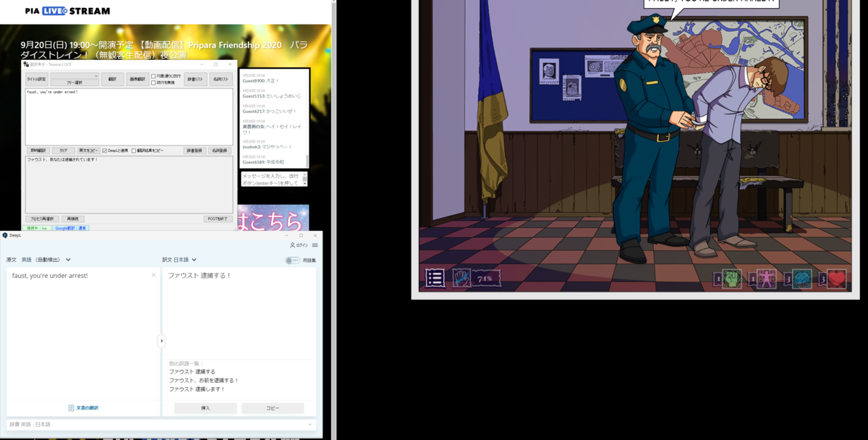Click the 画像翻訳 button in the OCR window

tap(137, 80)
